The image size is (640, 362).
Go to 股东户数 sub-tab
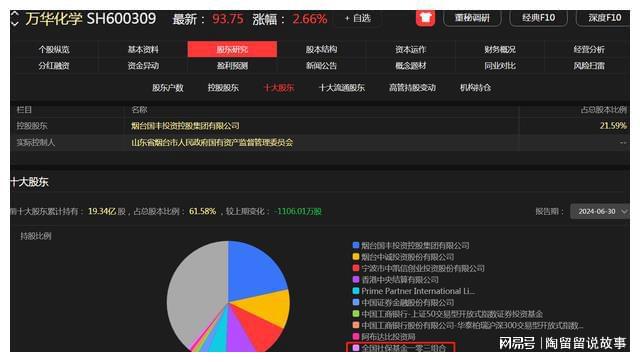[x=168, y=88]
